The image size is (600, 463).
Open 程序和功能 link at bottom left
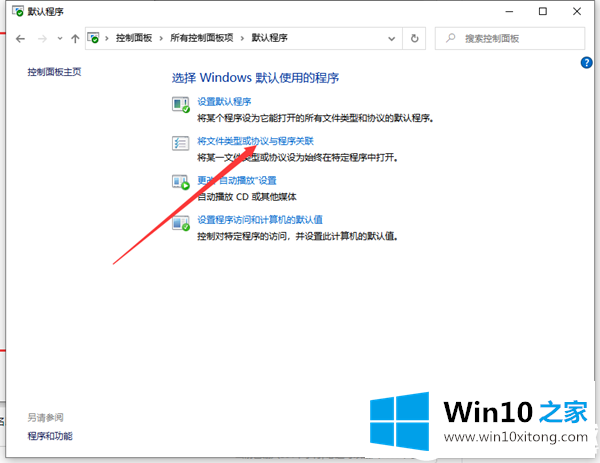(50, 436)
